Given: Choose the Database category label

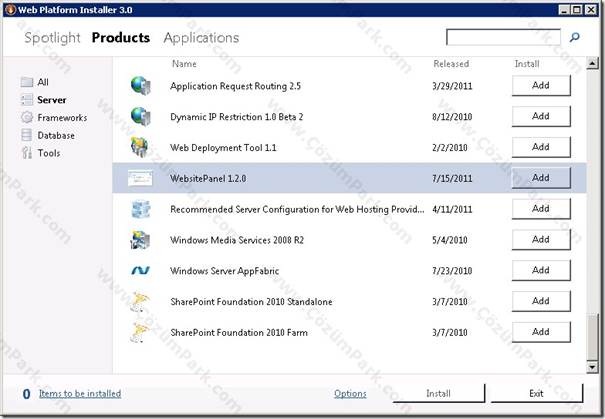Looking at the screenshot, I should 56,135.
